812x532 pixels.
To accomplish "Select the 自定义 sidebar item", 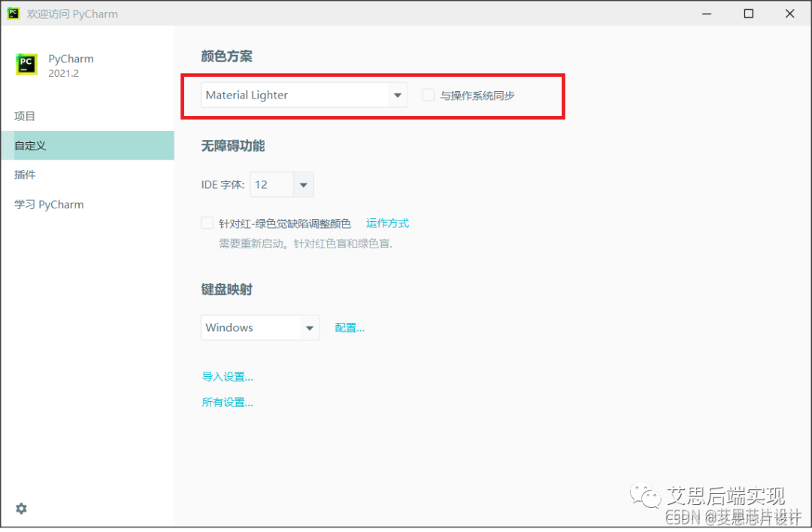I will click(31, 145).
